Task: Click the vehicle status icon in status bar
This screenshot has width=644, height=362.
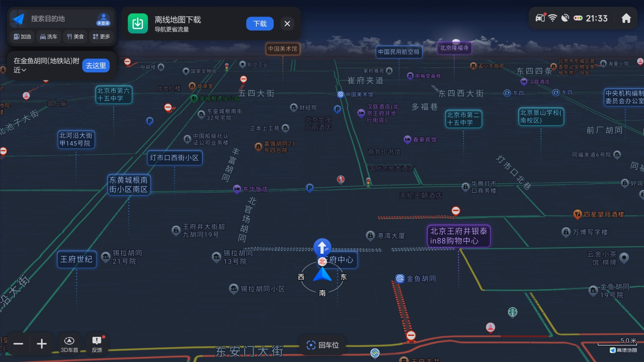Action: click(x=540, y=17)
